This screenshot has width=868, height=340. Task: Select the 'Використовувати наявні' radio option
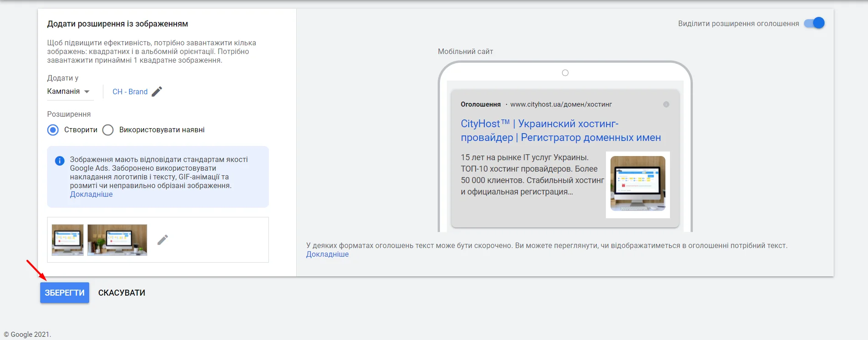[x=108, y=130]
